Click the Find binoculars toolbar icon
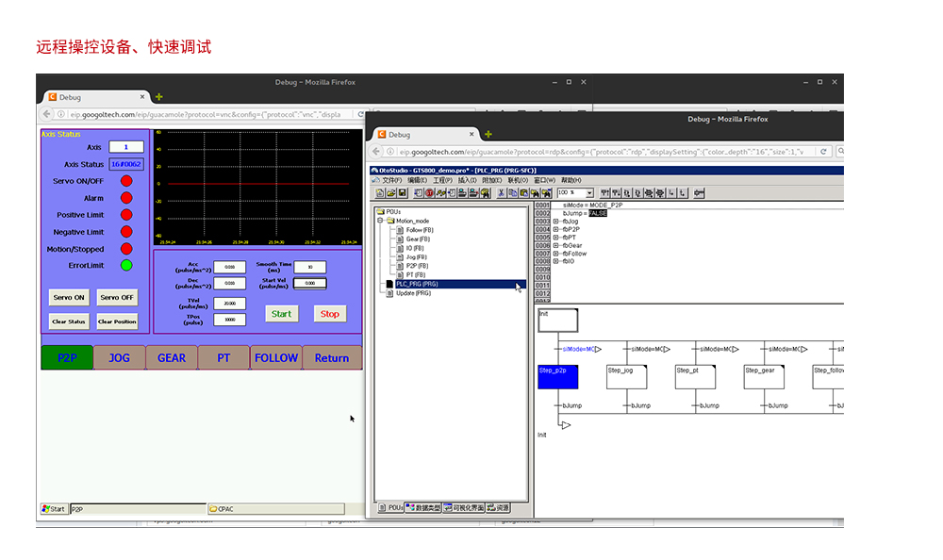Screen dimensions: 943x560 [x=535, y=193]
